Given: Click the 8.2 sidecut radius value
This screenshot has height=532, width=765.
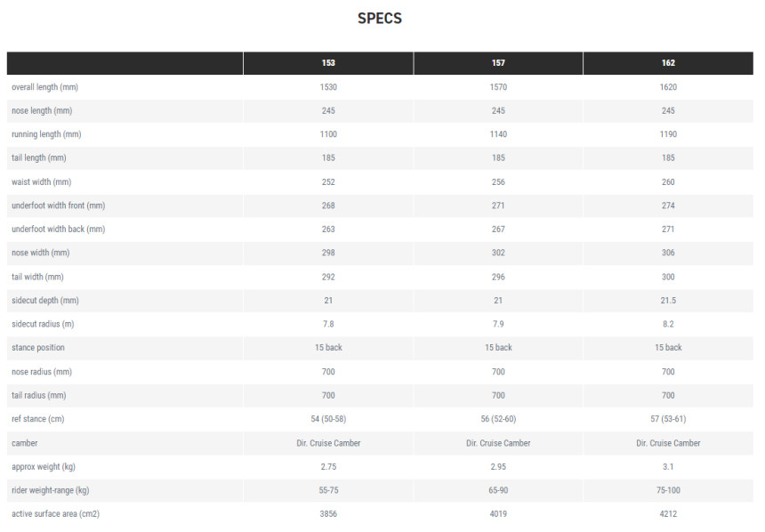Looking at the screenshot, I should 668,325.
